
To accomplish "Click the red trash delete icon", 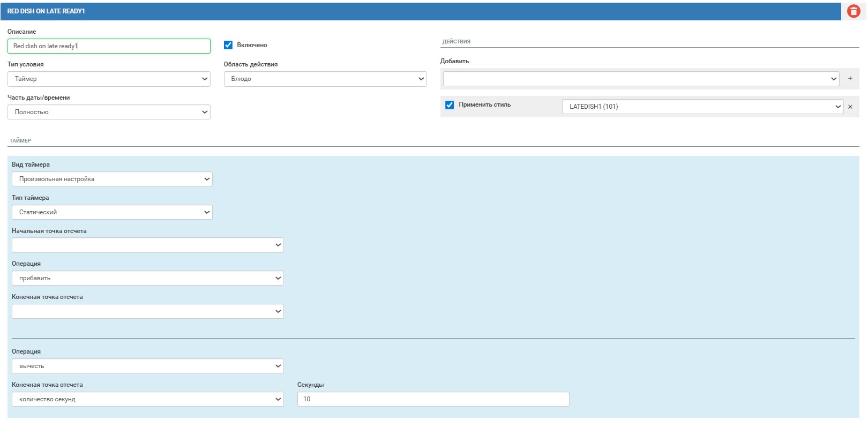I will coord(853,11).
